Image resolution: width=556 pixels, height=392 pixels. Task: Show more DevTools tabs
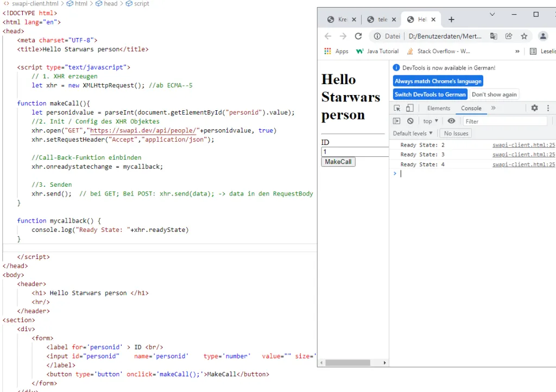pos(493,108)
